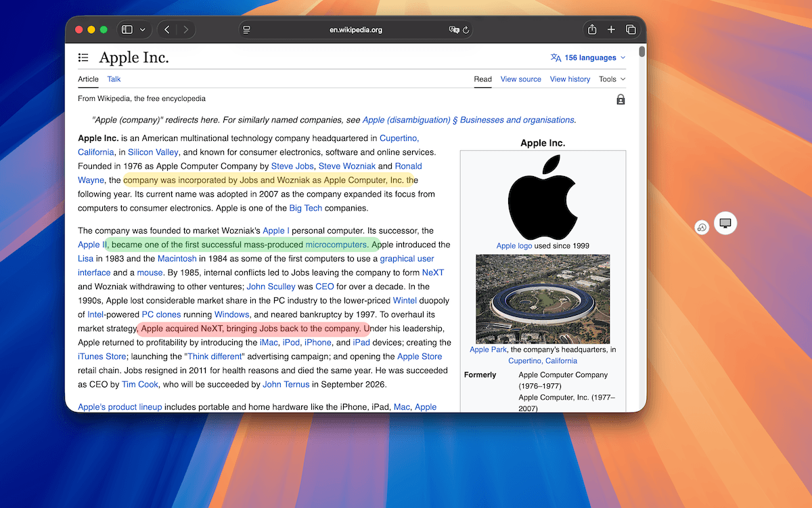Screen dimensions: 812x508
Task: Expand the Tools dropdown
Action: [612, 79]
